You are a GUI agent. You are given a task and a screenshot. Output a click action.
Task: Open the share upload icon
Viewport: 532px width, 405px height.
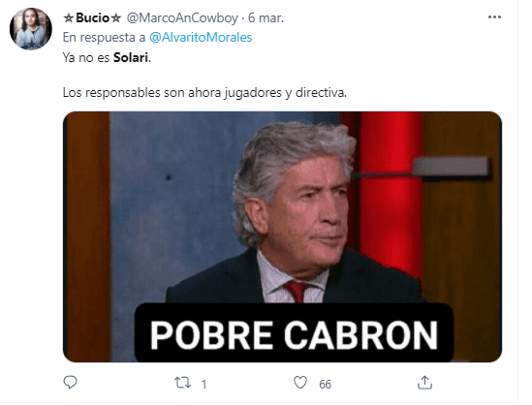(424, 383)
